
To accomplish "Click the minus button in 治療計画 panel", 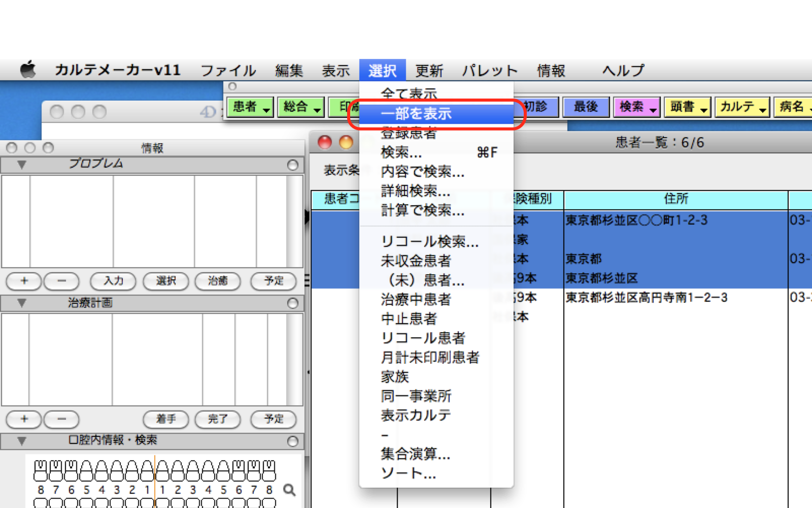I will click(x=61, y=419).
